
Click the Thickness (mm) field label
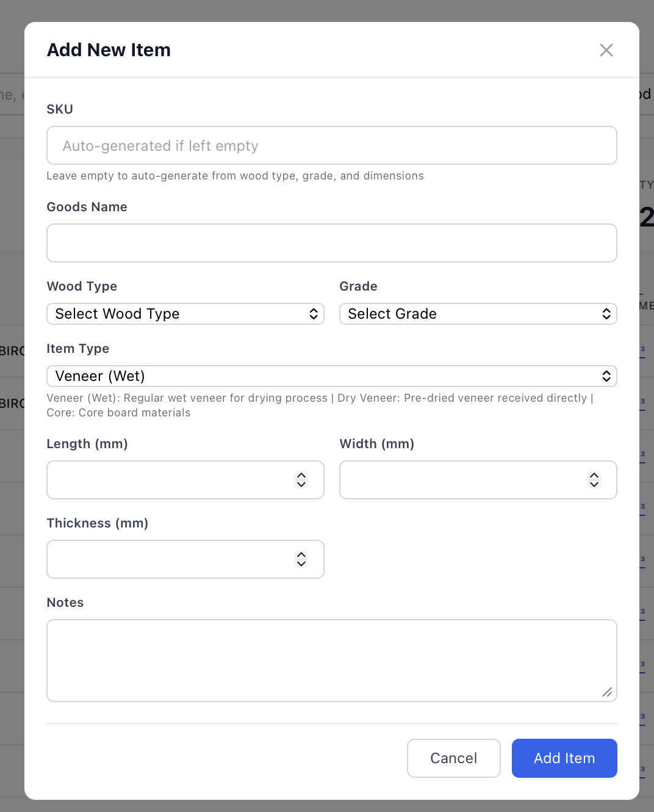98,523
